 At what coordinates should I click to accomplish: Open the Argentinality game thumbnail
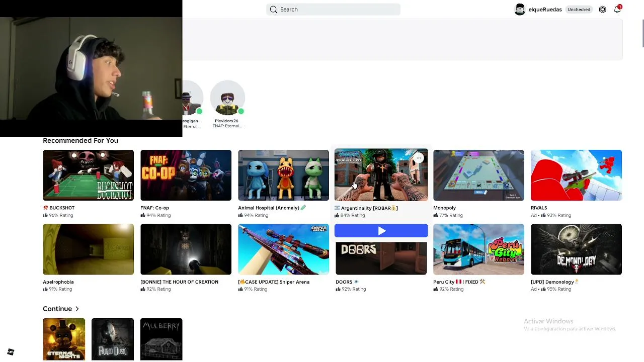[x=381, y=175]
